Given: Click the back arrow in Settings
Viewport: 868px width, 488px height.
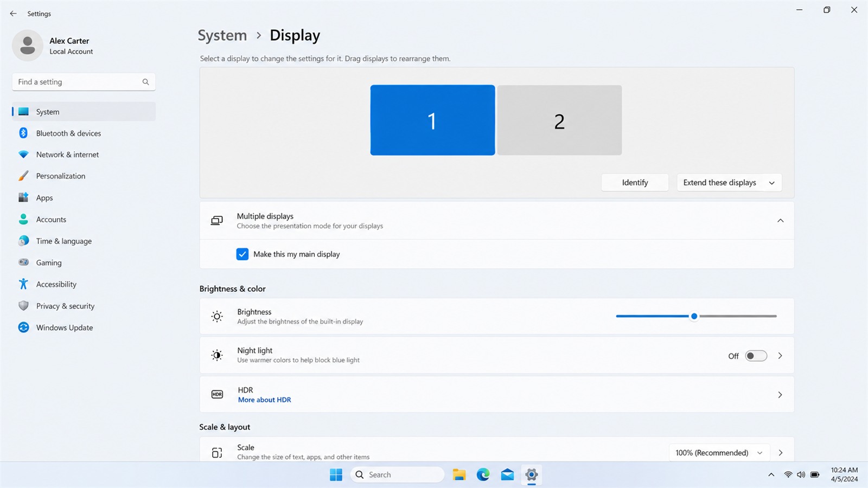Looking at the screenshot, I should click(x=14, y=14).
